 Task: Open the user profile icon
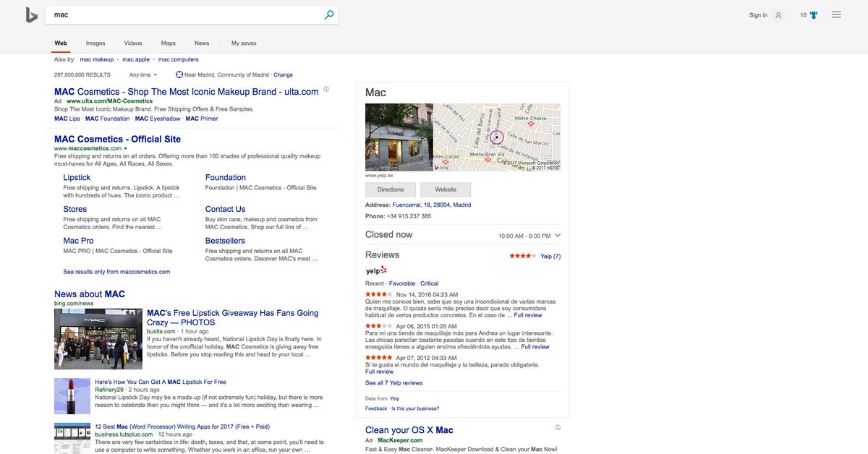click(x=778, y=15)
